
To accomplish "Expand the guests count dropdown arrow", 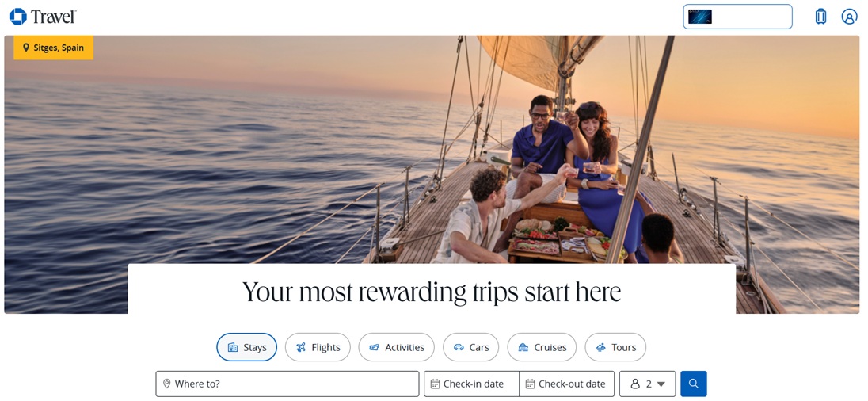I will pos(661,384).
